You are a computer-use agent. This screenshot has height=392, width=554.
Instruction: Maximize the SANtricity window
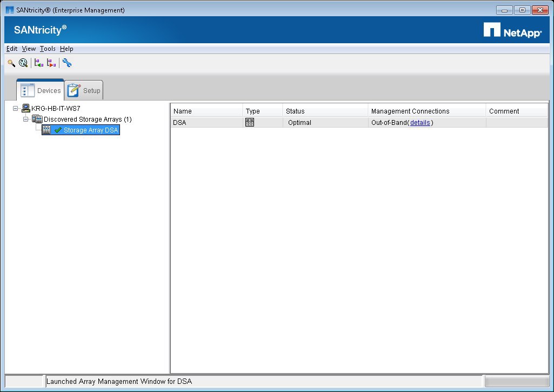pyautogui.click(x=522, y=10)
